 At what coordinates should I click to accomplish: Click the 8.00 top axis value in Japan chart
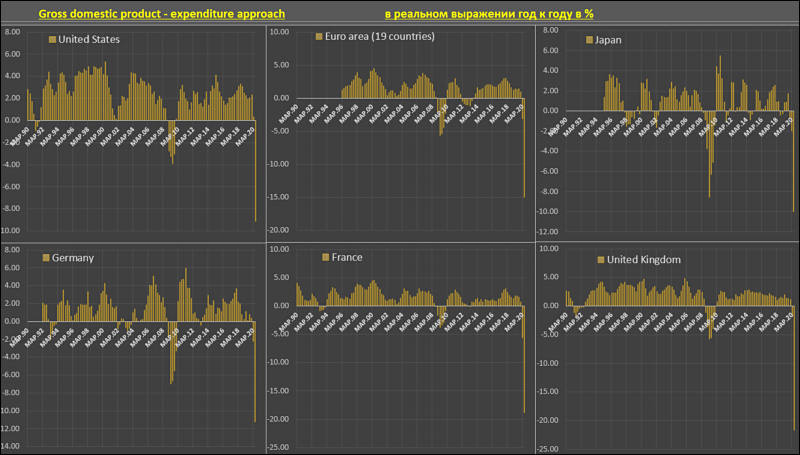(552, 31)
